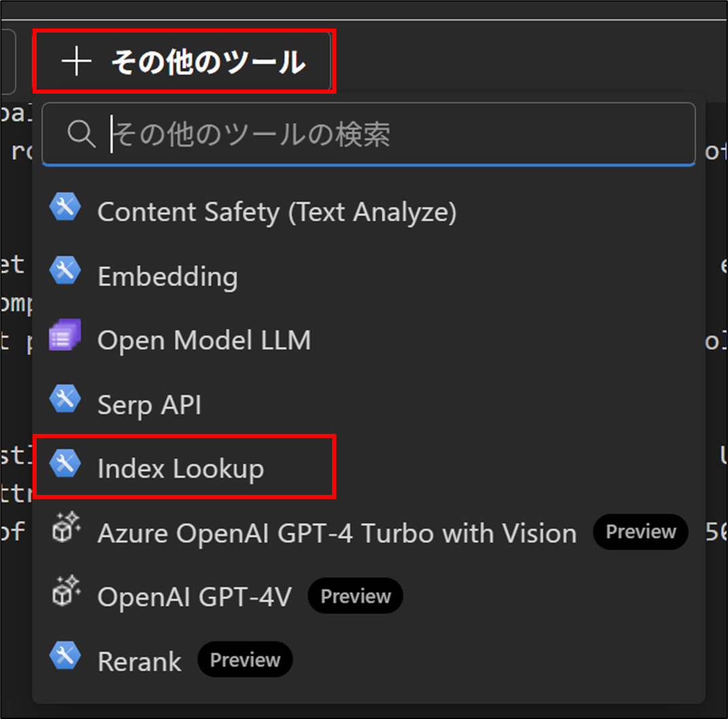Click Preview badge next to OpenAI GPT-4V
Viewport: 728px width, 719px height.
(x=356, y=596)
